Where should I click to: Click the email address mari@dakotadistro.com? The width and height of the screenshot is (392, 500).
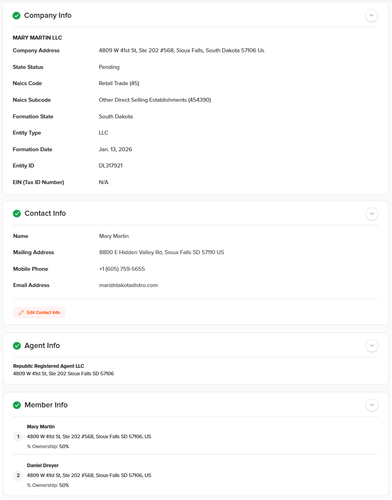tap(128, 285)
